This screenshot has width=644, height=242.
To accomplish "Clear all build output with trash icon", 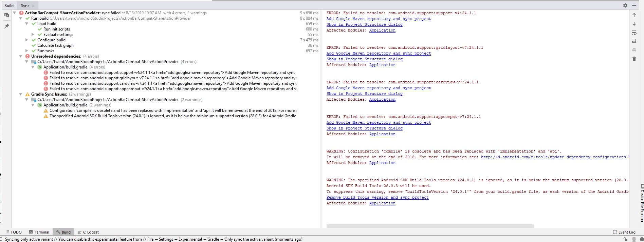I will (634, 59).
